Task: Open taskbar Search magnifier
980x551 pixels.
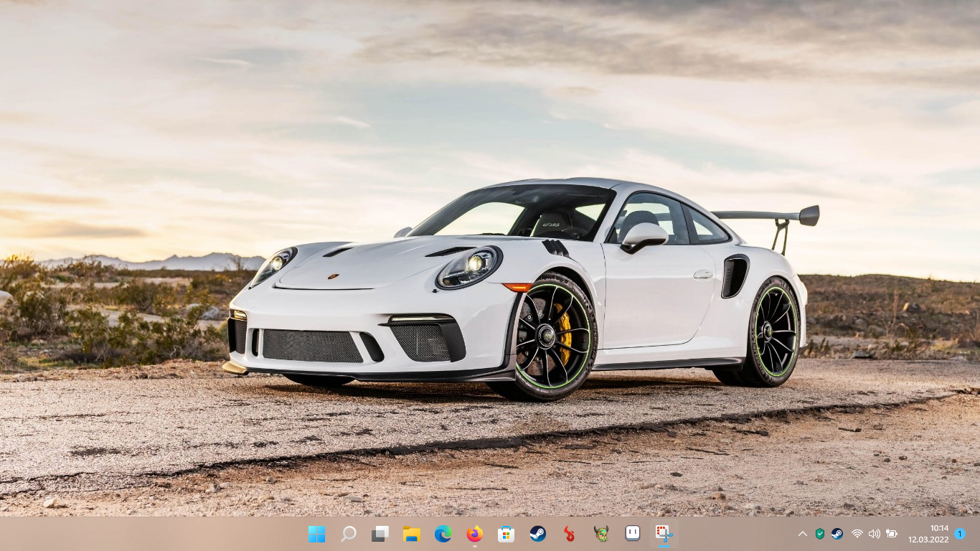Action: click(x=348, y=534)
